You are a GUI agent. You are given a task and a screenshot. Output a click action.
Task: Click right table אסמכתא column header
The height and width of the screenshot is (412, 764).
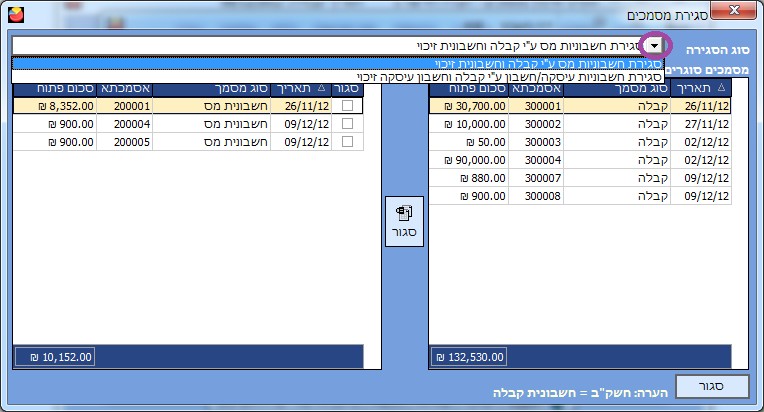coord(537,88)
